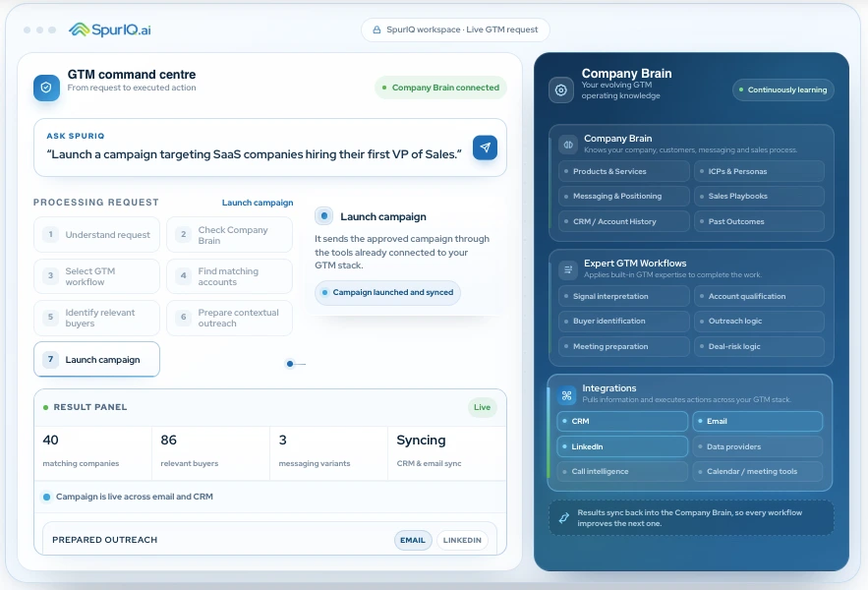
Task: Click the CRM / Account History chip
Action: tap(624, 221)
